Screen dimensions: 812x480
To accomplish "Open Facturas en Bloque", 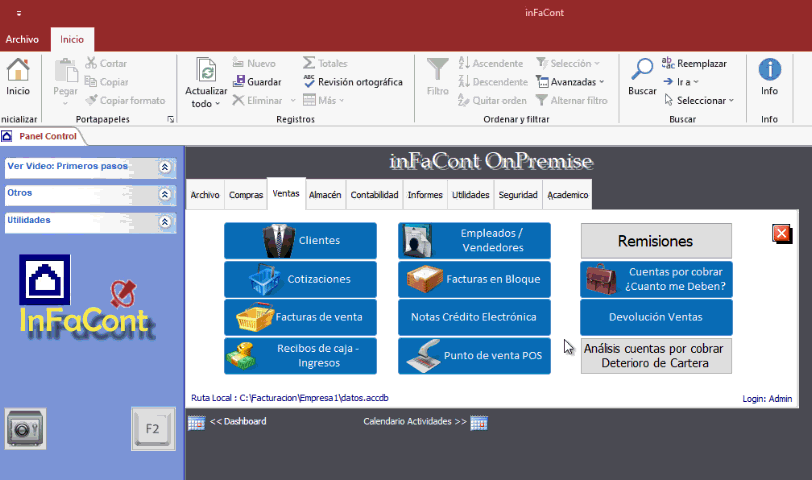I will coord(474,279).
